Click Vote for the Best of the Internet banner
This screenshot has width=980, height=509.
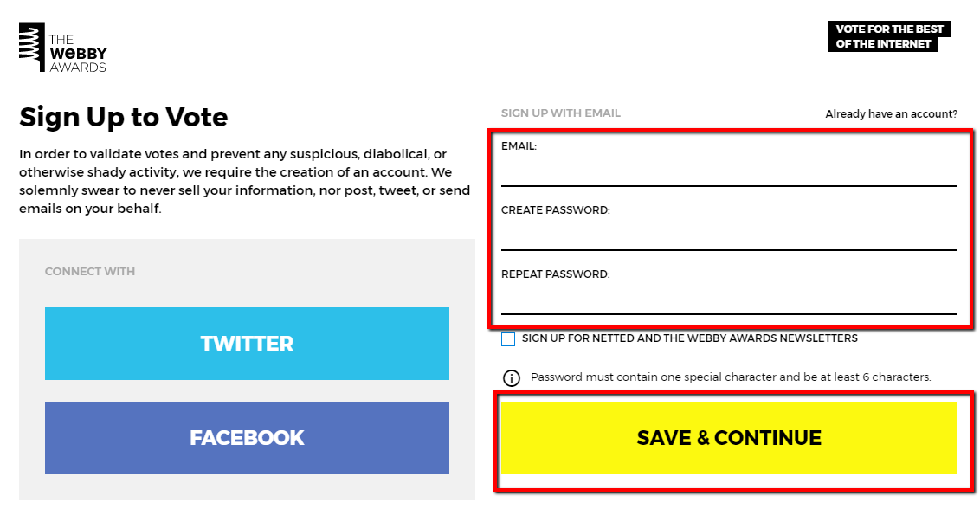(889, 36)
